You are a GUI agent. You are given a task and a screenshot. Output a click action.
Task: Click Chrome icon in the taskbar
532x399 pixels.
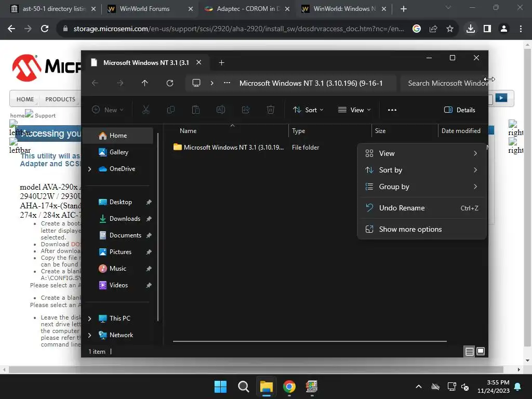click(289, 387)
